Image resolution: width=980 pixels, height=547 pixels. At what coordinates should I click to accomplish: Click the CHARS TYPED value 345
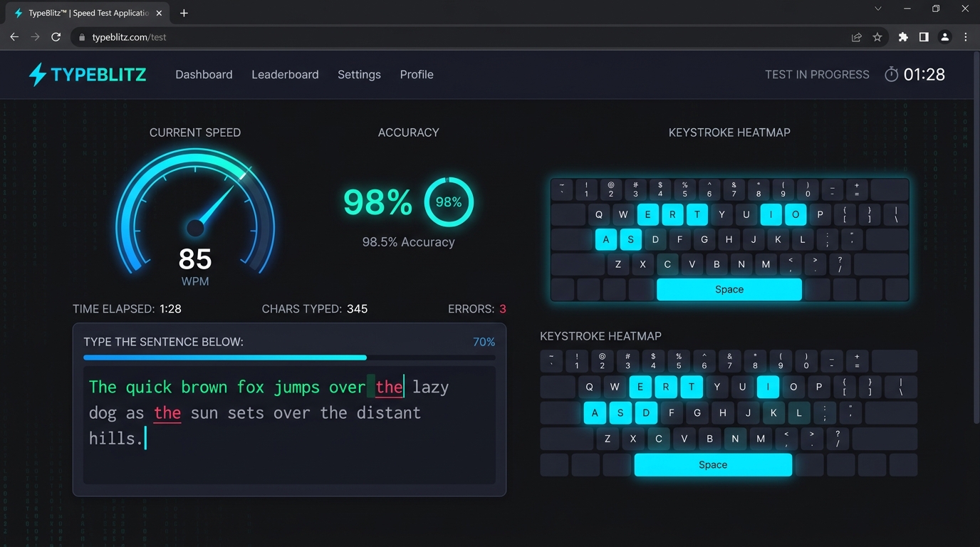[358, 309]
